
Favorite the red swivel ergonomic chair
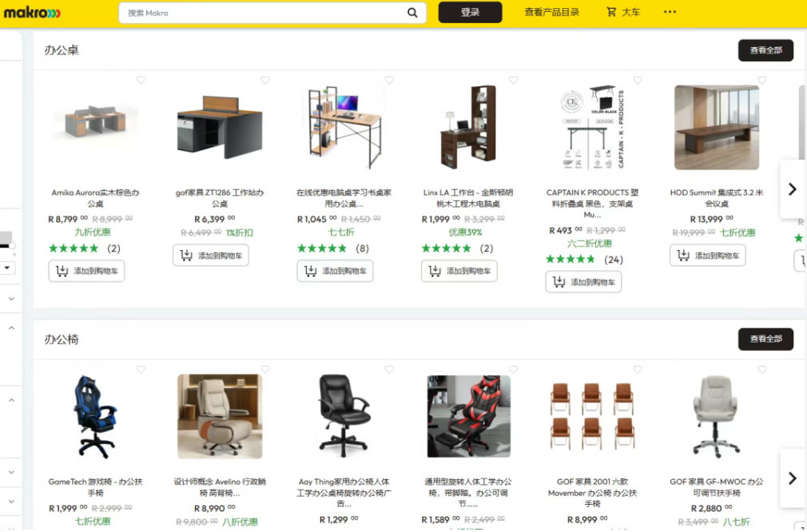pos(513,369)
